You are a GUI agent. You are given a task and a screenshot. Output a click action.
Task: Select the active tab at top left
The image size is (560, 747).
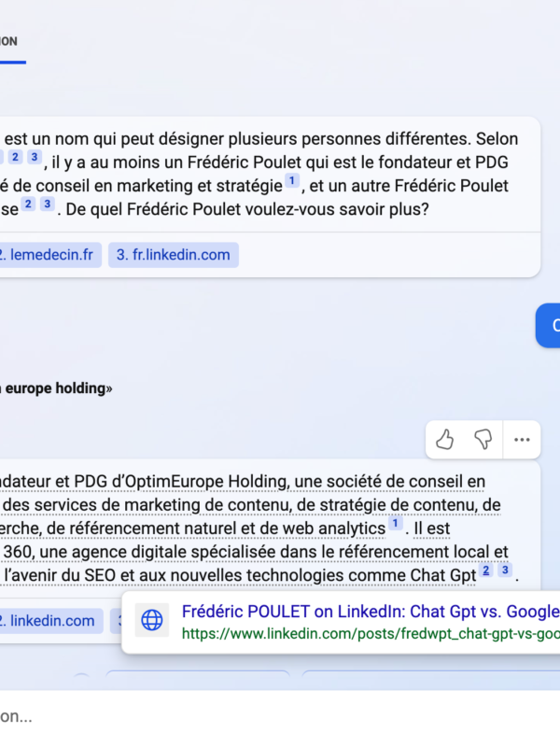click(x=9, y=42)
